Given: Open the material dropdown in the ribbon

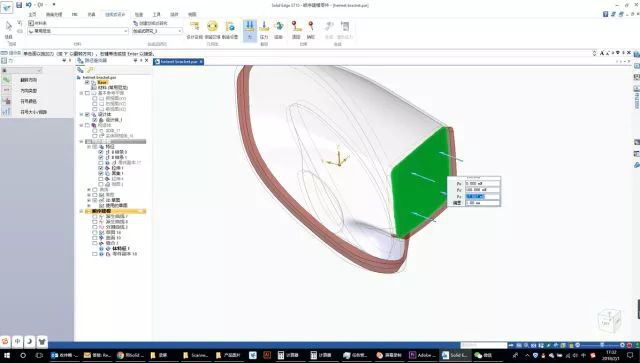Looking at the screenshot, I should 78,31.
